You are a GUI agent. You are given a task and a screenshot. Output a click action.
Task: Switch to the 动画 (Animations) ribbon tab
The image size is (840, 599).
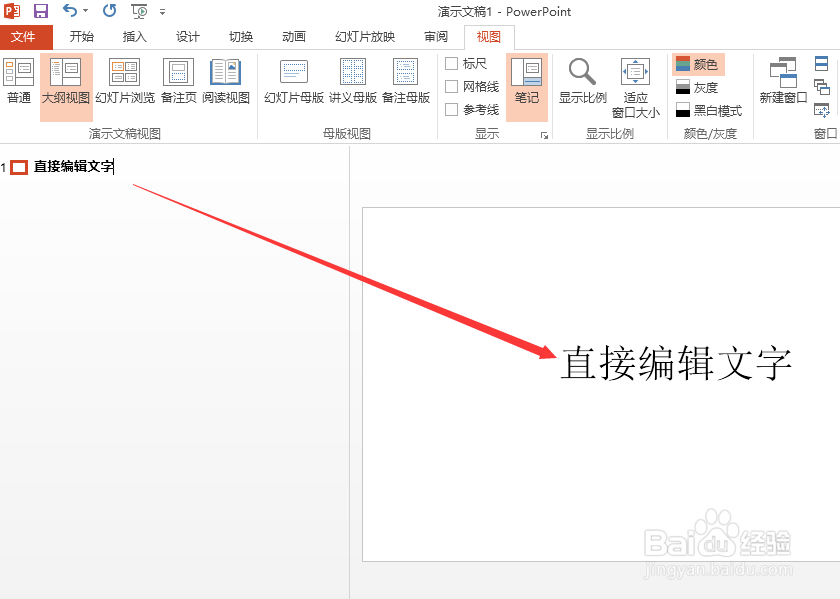pos(294,36)
